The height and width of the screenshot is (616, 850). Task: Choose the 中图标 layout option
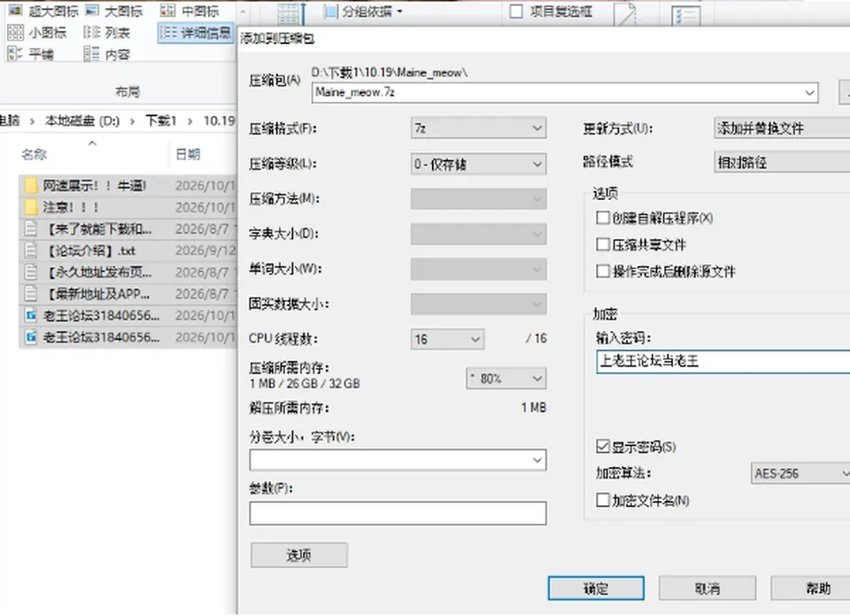pyautogui.click(x=189, y=11)
